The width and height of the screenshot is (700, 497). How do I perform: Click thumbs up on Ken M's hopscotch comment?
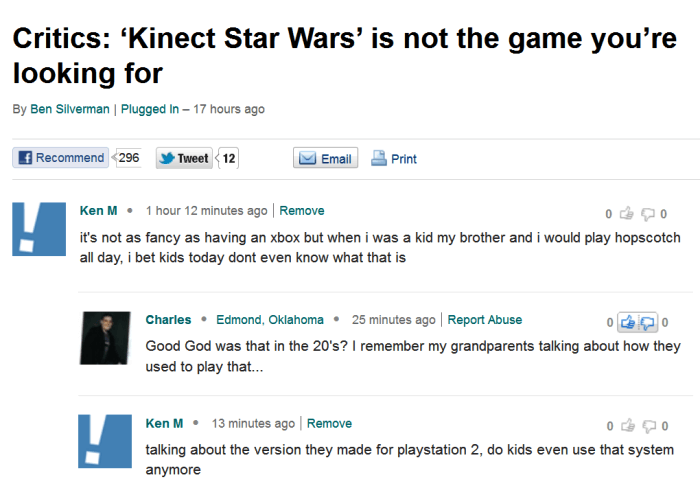point(626,213)
